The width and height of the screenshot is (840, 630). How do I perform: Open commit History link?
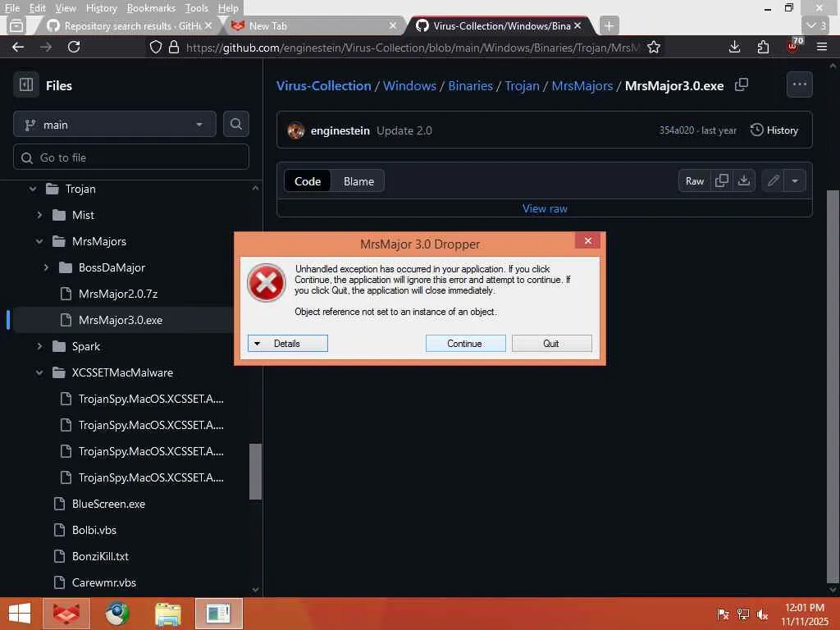[x=774, y=130]
